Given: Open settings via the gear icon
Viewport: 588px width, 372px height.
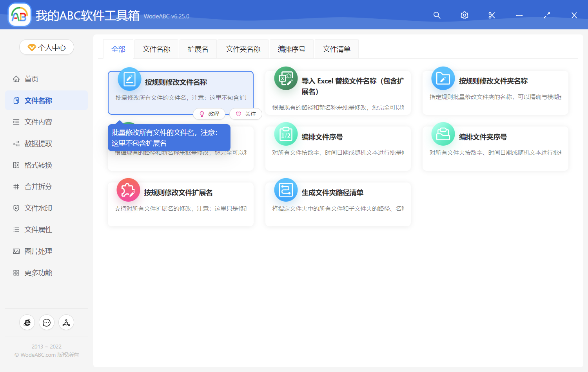Looking at the screenshot, I should coord(464,15).
